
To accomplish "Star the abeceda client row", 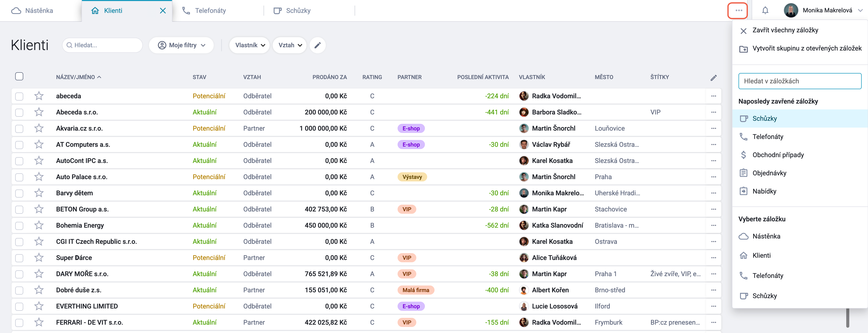I will point(39,96).
